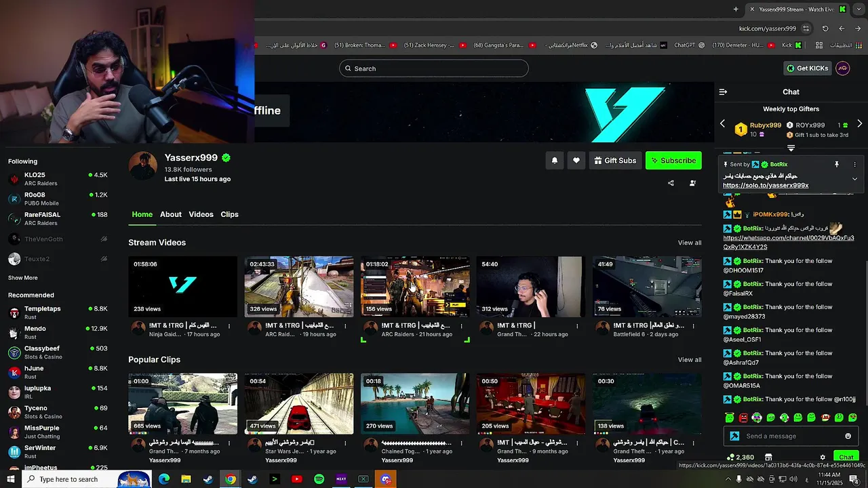Open Chrome tab search dropdown arrow

(x=859, y=9)
